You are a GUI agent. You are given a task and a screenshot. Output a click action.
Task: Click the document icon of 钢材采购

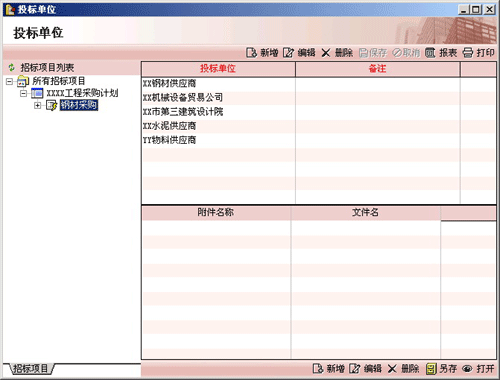(x=51, y=105)
